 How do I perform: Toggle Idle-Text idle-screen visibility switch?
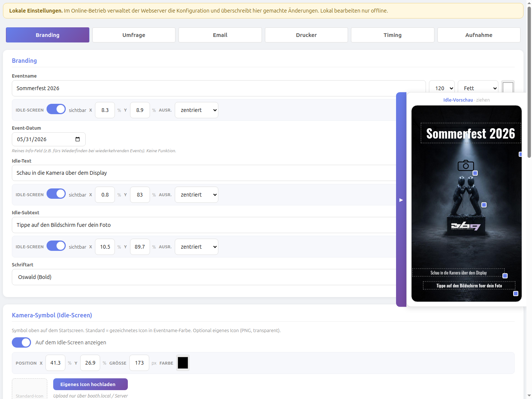tap(56, 194)
